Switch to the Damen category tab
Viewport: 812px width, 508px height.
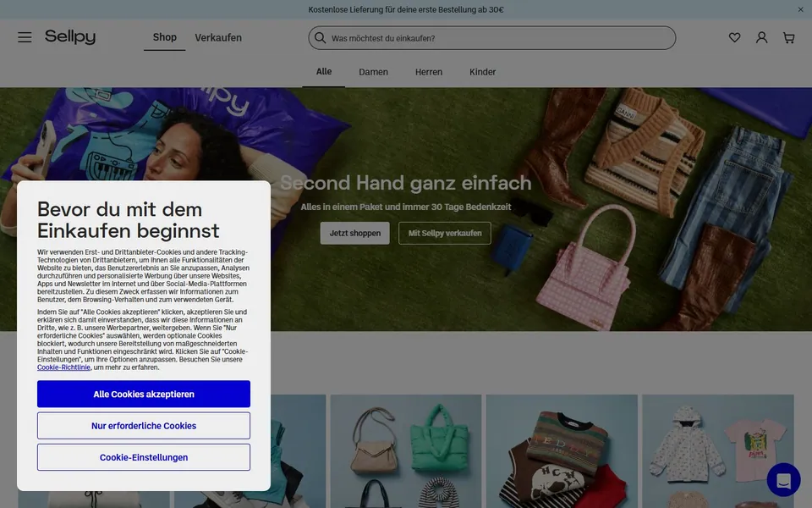click(373, 72)
